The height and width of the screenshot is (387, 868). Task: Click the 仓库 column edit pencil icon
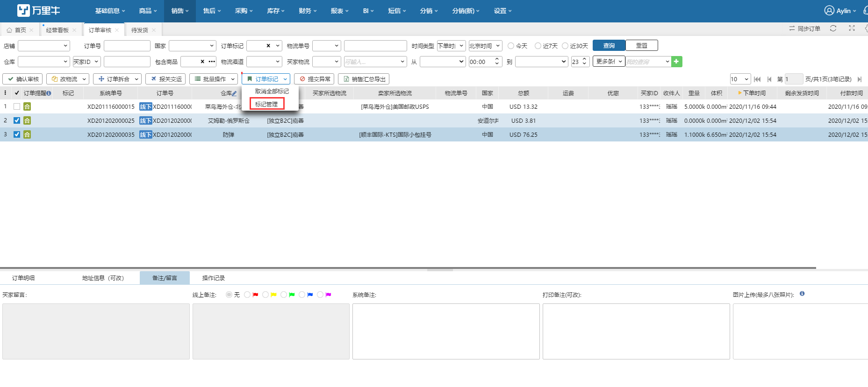(234, 93)
